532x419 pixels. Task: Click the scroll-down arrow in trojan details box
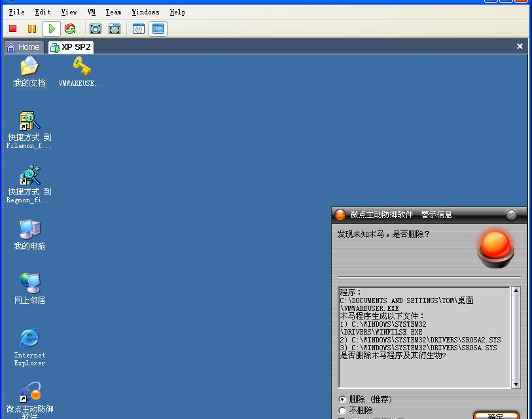pos(516,384)
